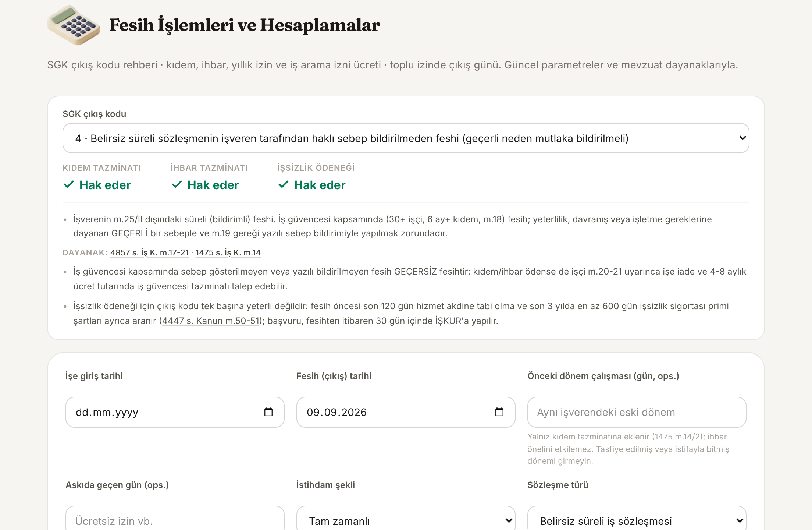Open the SGK çıkış kodu dropdown

coord(406,138)
